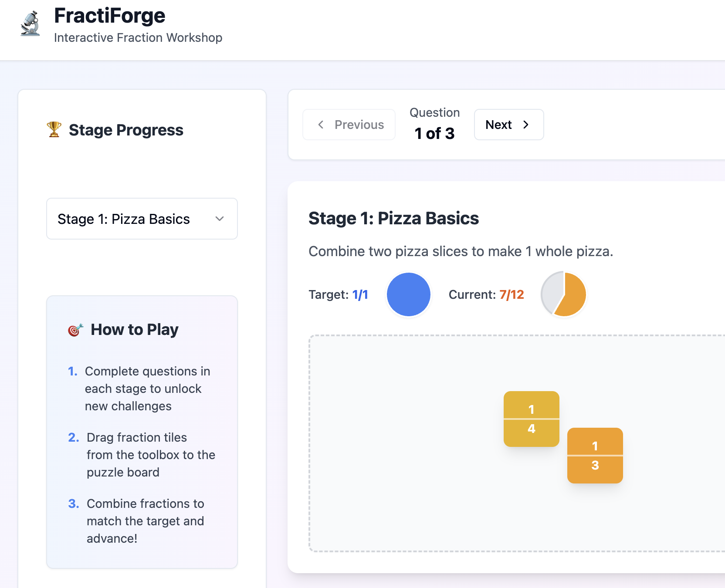
Task: Go to the Previous question
Action: click(x=349, y=125)
